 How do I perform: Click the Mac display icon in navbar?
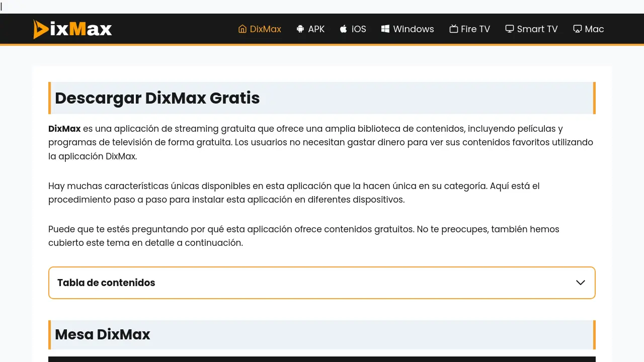pos(577,29)
